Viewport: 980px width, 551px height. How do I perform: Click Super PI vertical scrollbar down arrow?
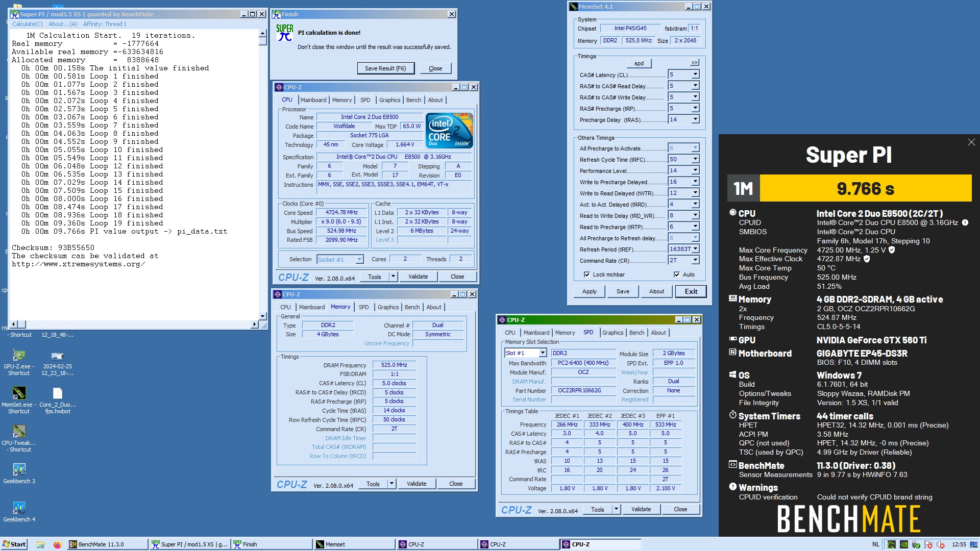tap(263, 316)
